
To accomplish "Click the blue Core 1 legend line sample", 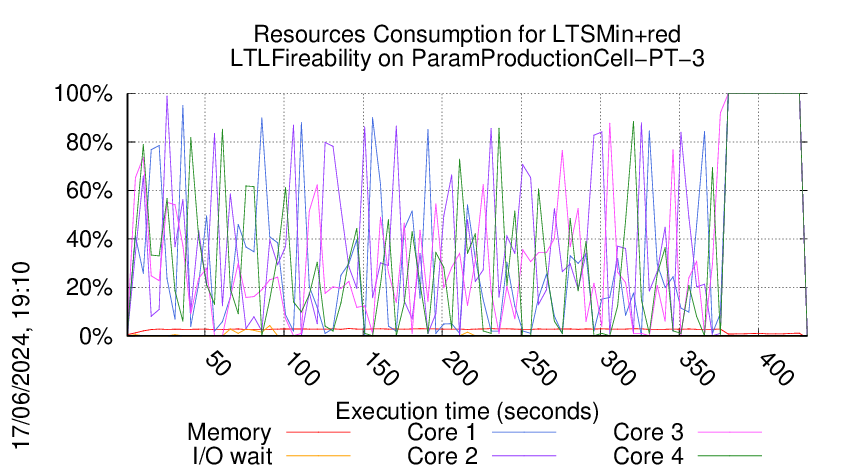I will point(524,433).
